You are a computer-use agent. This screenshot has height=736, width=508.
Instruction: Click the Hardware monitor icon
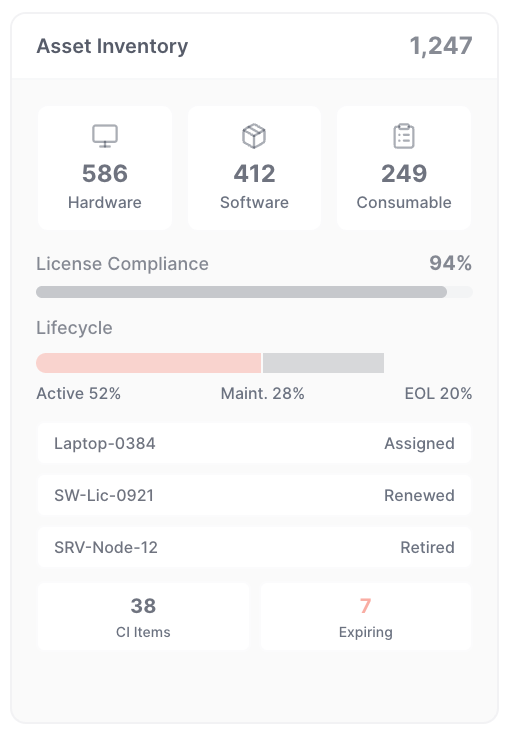(x=105, y=136)
